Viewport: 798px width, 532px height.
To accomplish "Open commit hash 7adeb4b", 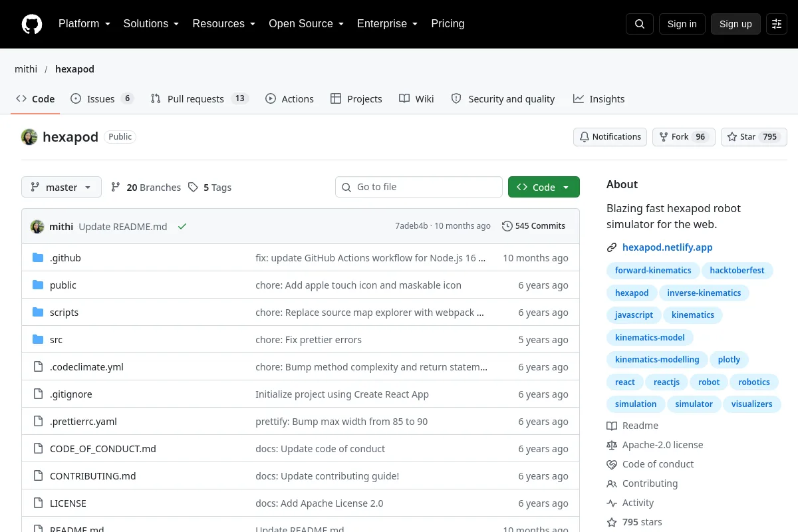I will pos(412,226).
